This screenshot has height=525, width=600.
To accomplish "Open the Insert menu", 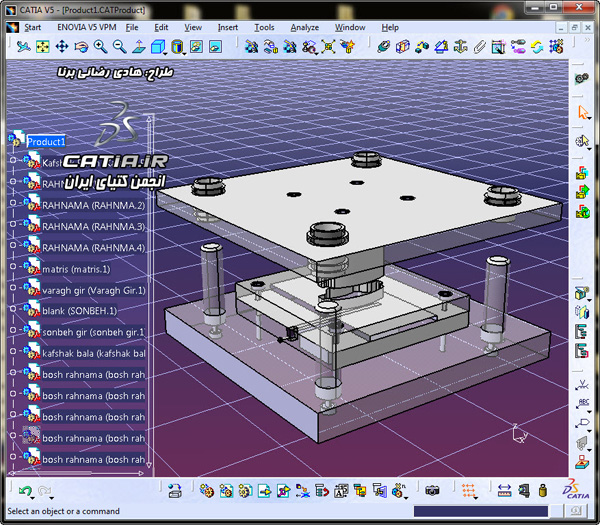I will point(228,28).
